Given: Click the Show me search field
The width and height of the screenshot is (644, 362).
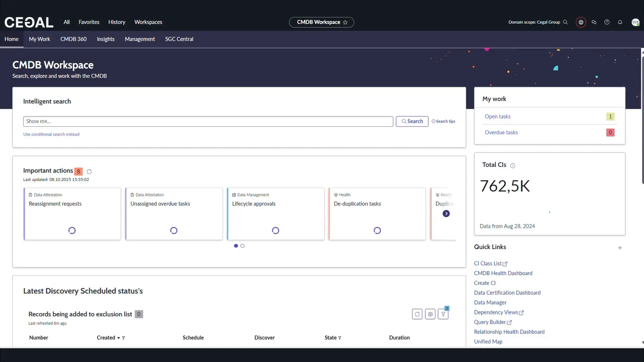Looking at the screenshot, I should (208, 121).
